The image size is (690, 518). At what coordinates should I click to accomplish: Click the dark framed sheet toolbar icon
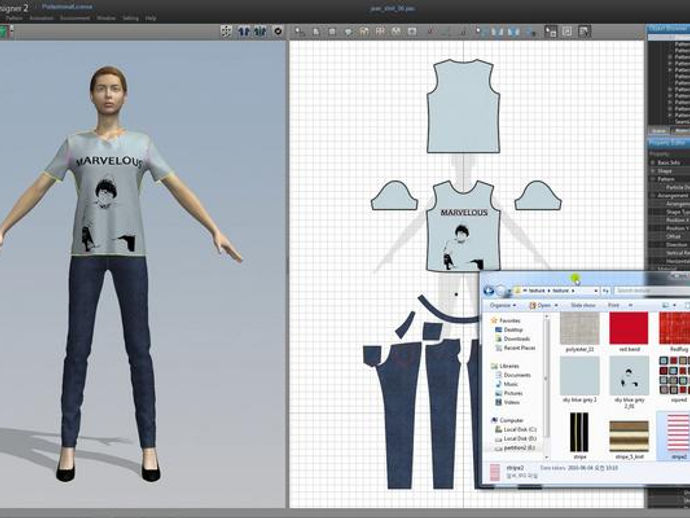tap(584, 31)
